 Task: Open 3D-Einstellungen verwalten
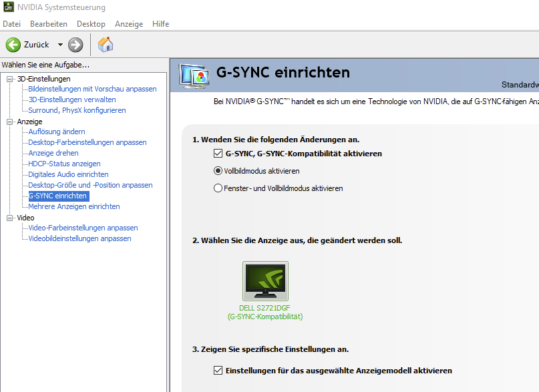72,100
